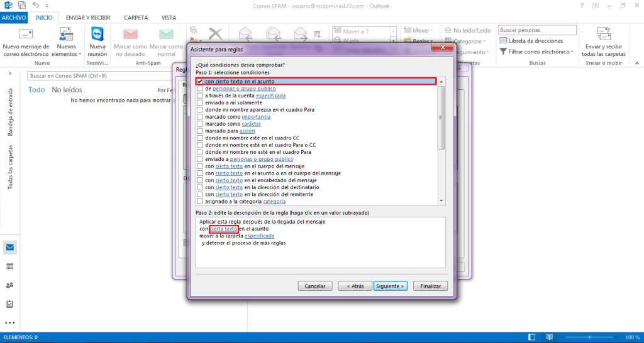The image size is (644, 343).
Task: Select the 'No leídos' mail filter
Action: [67, 90]
